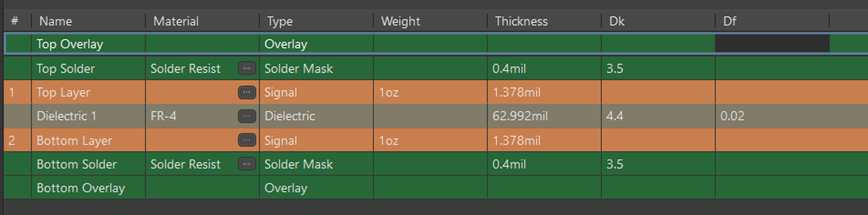Select the FR-4 material cell
This screenshot has height=215, width=868.
tap(191, 116)
